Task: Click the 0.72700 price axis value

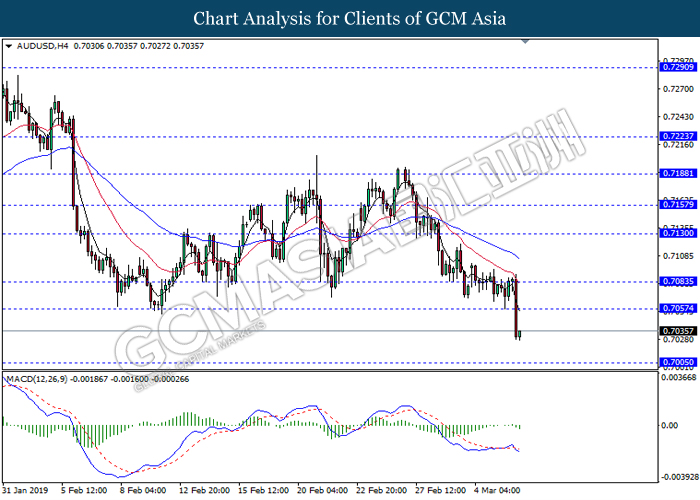Action: pyautogui.click(x=679, y=89)
